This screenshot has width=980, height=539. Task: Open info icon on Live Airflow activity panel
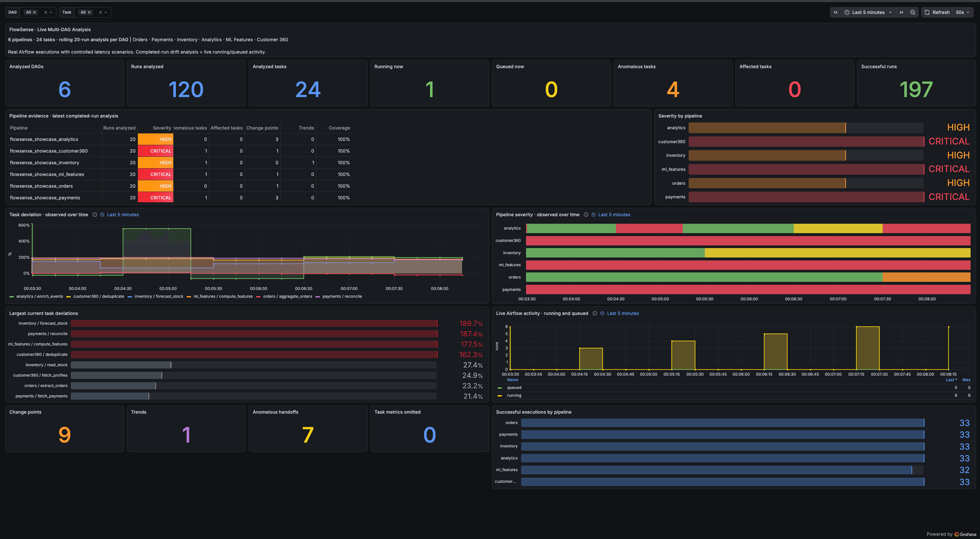[x=594, y=313]
